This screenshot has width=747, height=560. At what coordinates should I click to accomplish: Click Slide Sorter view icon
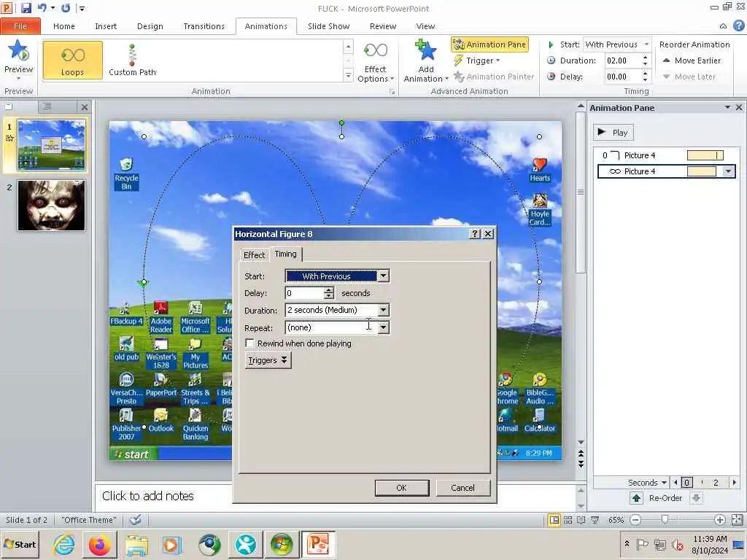568,520
